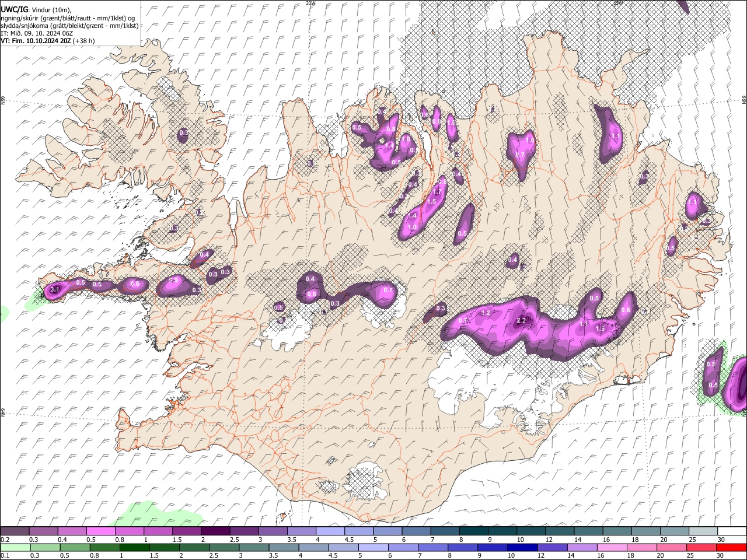Click the initial time 'IT: Mið. 09. 10. 2024 06Z'
The width and height of the screenshot is (747, 560).
click(37, 33)
